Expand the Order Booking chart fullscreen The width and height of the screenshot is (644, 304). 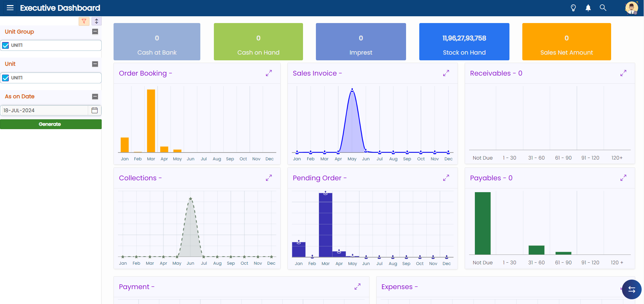click(269, 73)
